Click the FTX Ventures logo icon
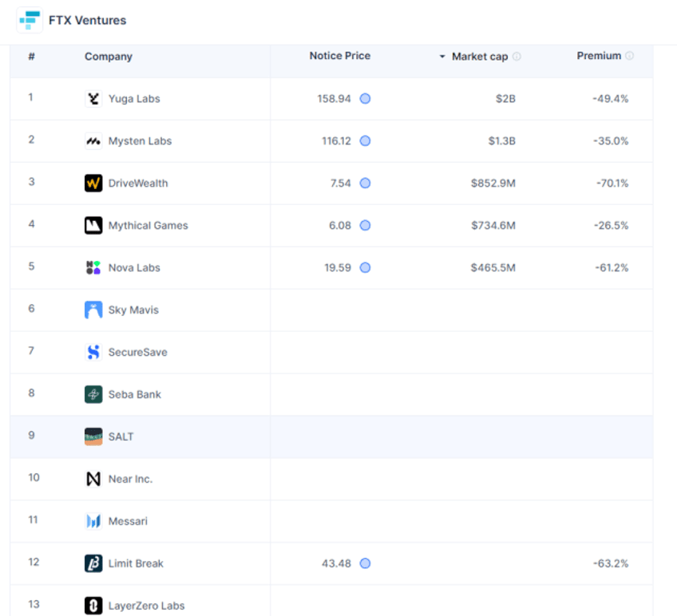 30,20
